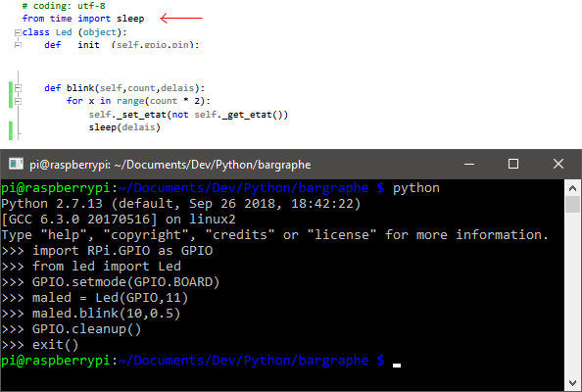The width and height of the screenshot is (582, 392).
Task: Click the 'def blink(self,count,delais):' line text
Action: tap(124, 88)
